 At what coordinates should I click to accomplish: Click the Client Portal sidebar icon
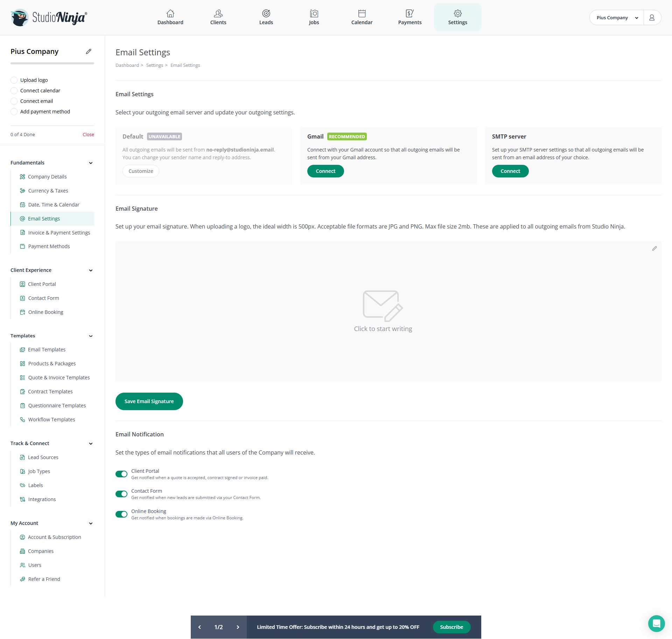click(22, 284)
